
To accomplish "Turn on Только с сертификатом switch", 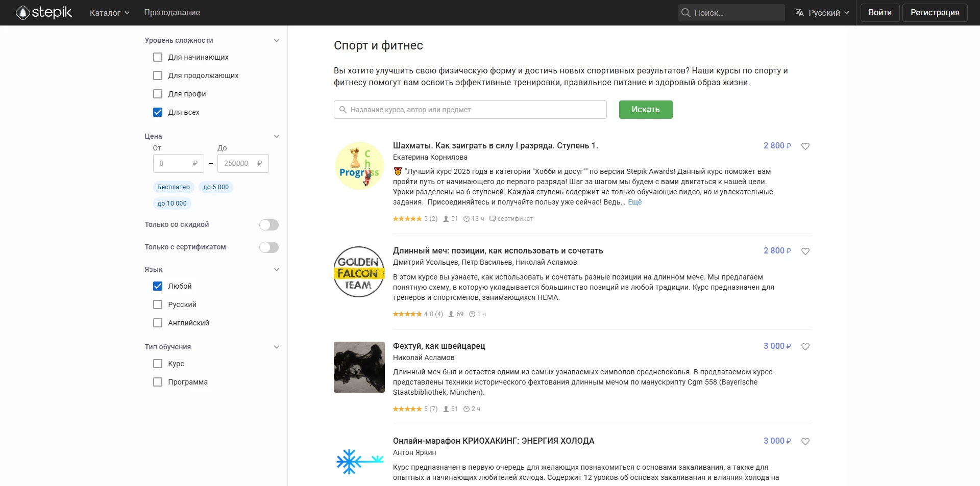I will click(x=269, y=247).
